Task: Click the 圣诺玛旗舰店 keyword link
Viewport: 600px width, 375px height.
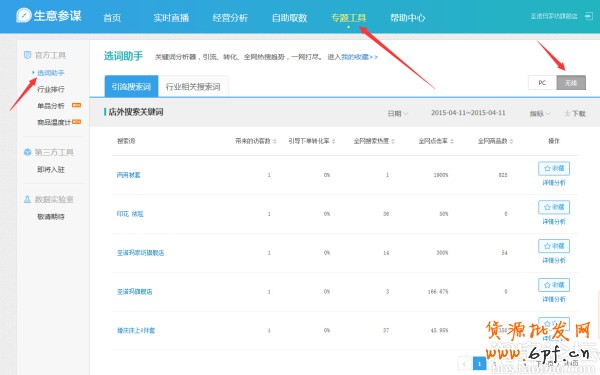Action: point(135,292)
